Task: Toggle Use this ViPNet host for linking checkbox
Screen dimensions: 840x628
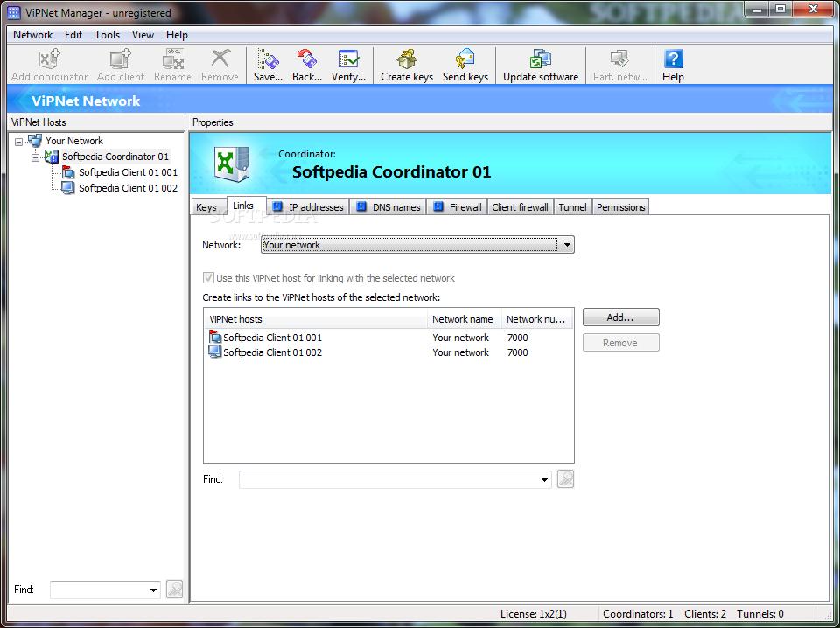Action: pos(208,278)
